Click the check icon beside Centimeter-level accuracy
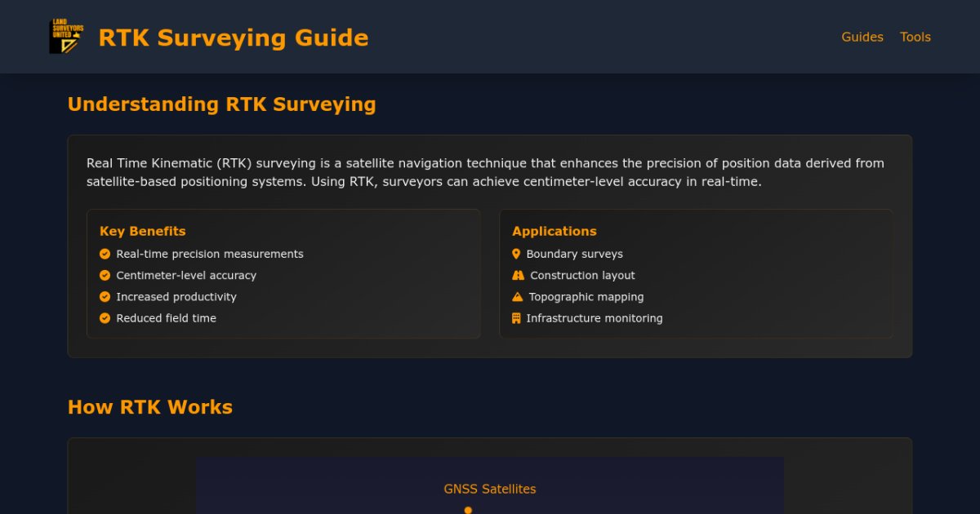 105,276
